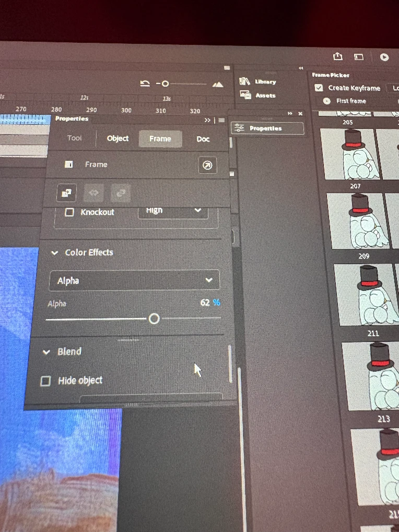Click frame 310 on the timeline ruler
This screenshot has width=399, height=532.
tap(160, 111)
